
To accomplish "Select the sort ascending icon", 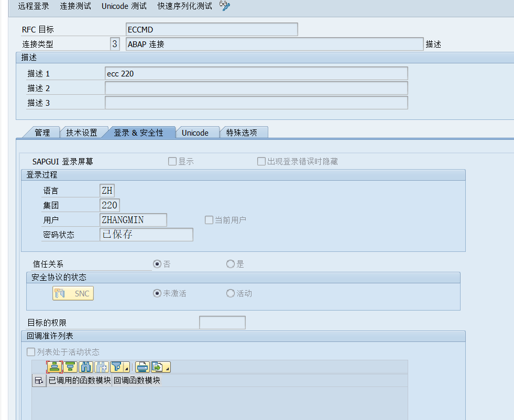I will click(x=54, y=367).
